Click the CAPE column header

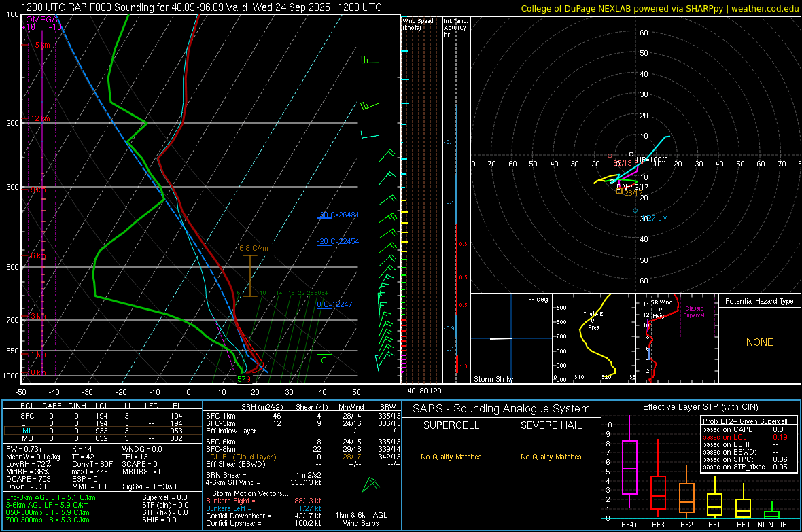tap(52, 406)
